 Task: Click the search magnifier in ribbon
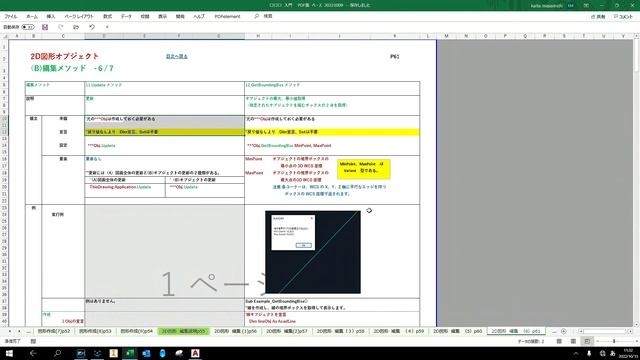coord(256,16)
